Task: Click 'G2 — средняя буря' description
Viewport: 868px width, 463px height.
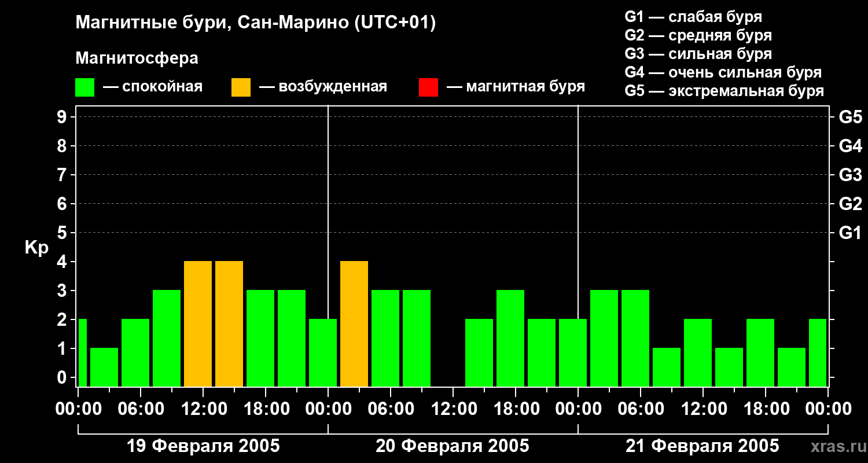Action: click(x=698, y=35)
